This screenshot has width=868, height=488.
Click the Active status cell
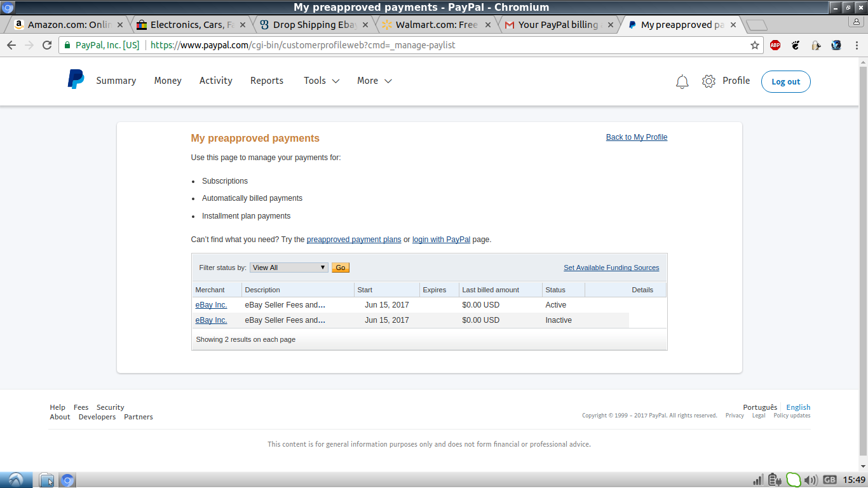click(556, 305)
